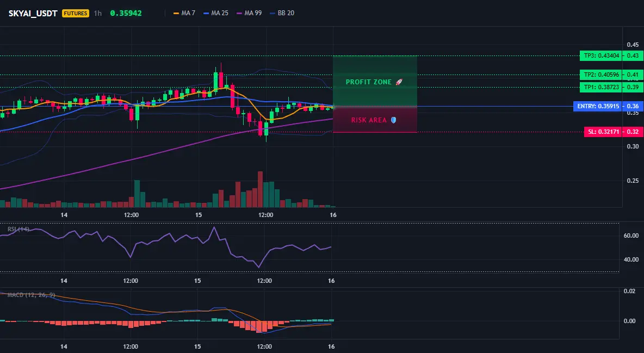
Task: Click date 14 on MACD pane time axis
Action: point(64,346)
